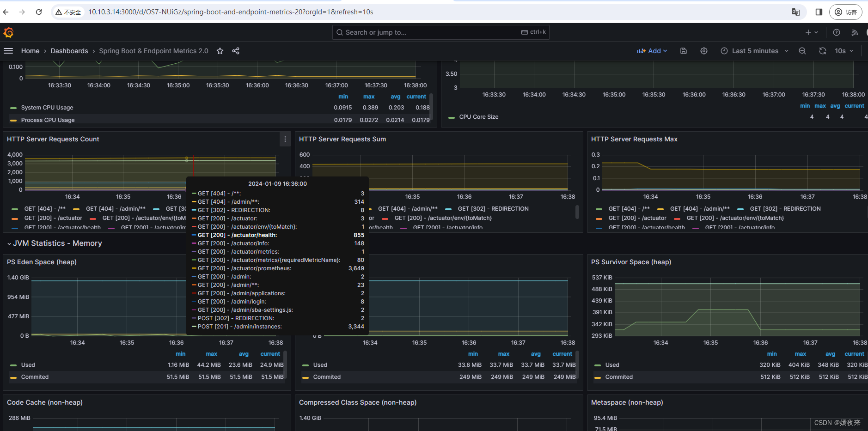
Task: Click HTTP Server Requests Max panel title
Action: click(x=634, y=139)
